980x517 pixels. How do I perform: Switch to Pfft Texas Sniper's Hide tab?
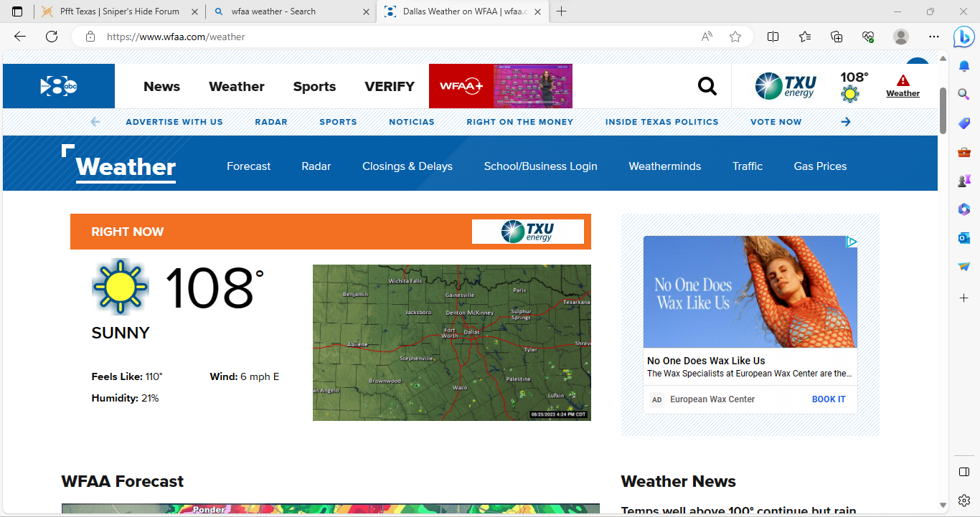click(119, 11)
